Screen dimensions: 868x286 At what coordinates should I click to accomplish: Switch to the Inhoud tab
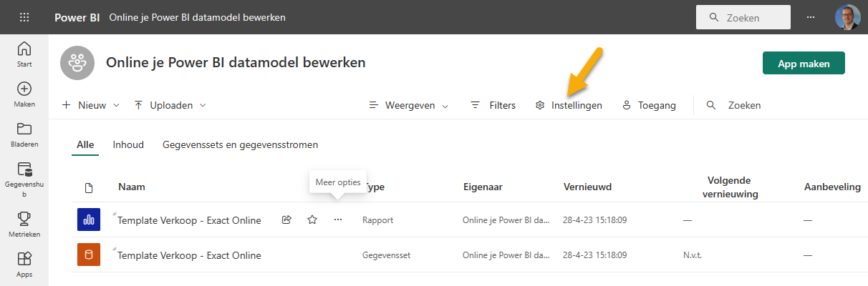coord(128,144)
